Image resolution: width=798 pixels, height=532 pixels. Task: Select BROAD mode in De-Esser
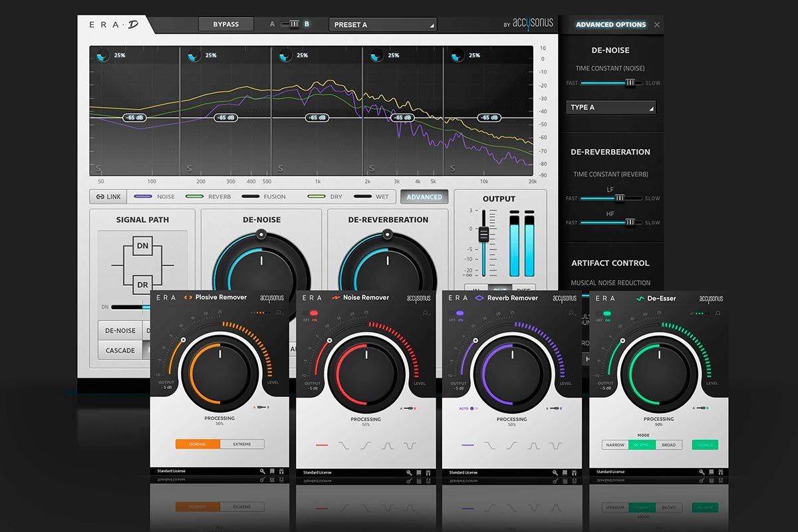pyautogui.click(x=669, y=445)
